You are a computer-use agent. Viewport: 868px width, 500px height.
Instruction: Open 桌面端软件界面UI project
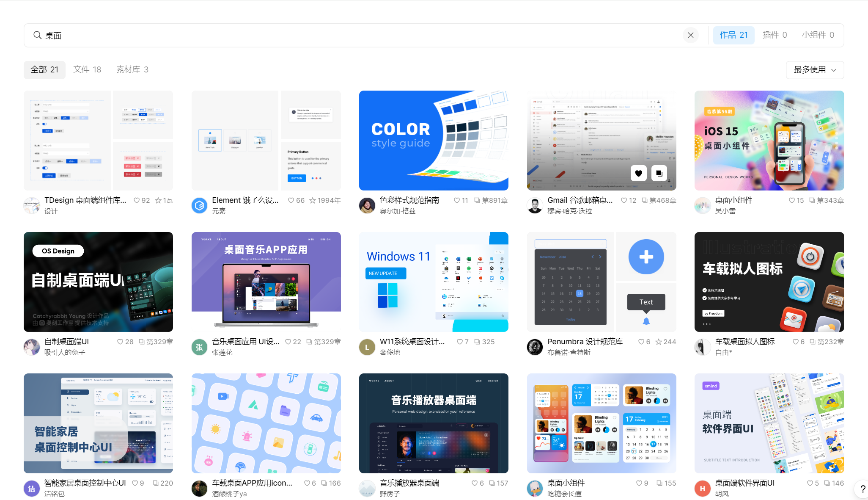(x=769, y=423)
